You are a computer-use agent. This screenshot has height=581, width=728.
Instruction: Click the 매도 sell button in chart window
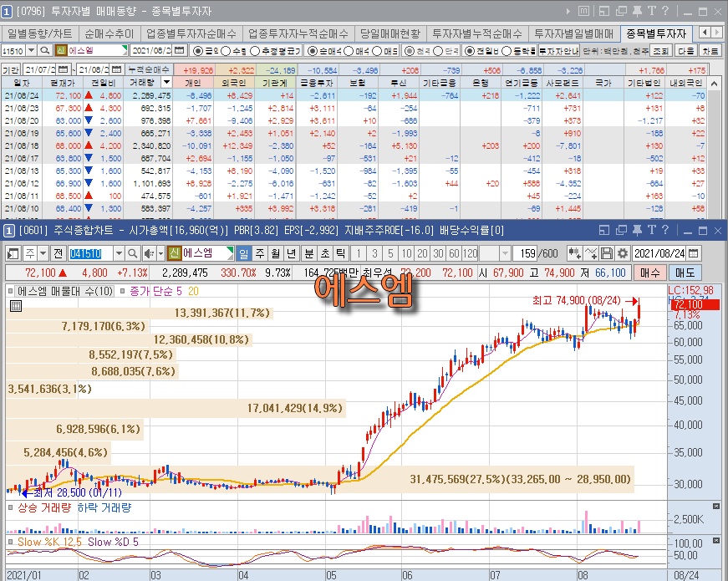(x=685, y=273)
